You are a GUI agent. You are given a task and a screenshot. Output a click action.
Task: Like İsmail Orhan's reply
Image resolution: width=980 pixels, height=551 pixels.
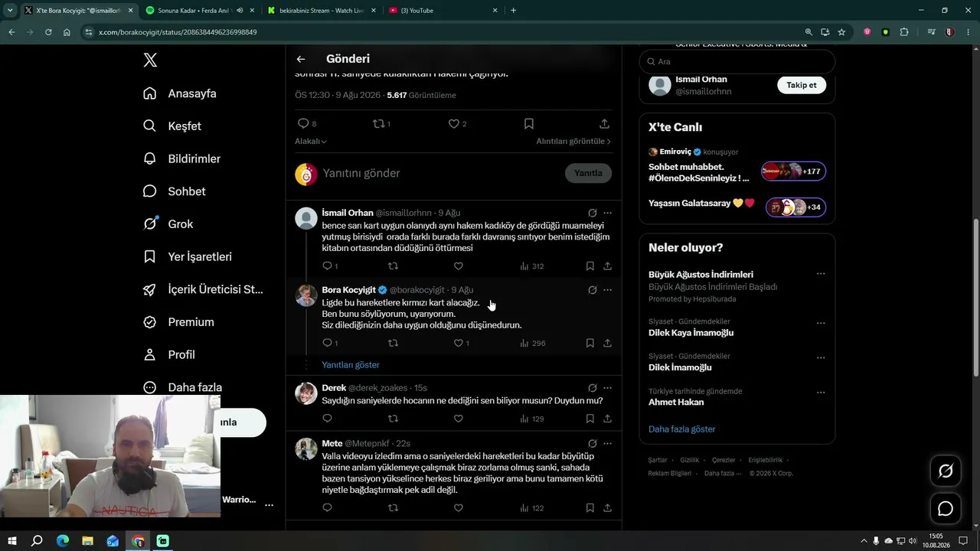pyautogui.click(x=458, y=266)
